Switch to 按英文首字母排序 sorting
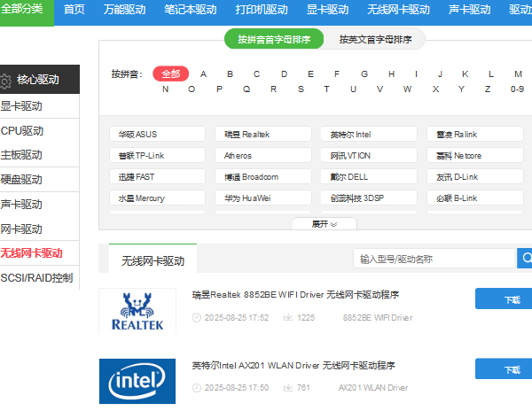This screenshot has height=411, width=532. click(375, 39)
